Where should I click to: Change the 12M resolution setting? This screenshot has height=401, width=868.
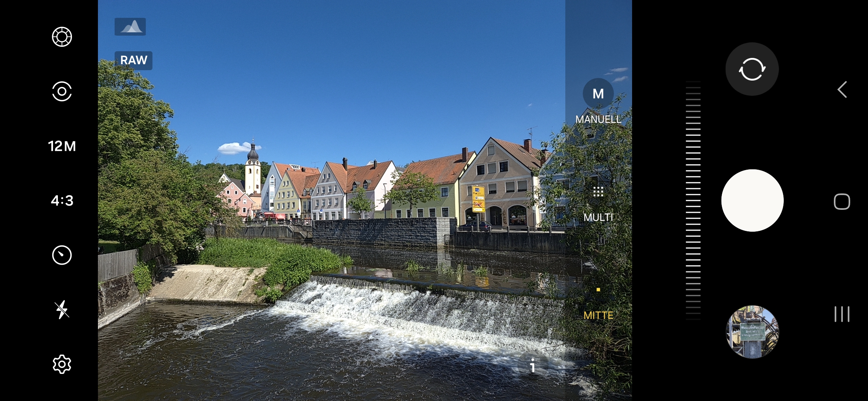[x=62, y=146]
